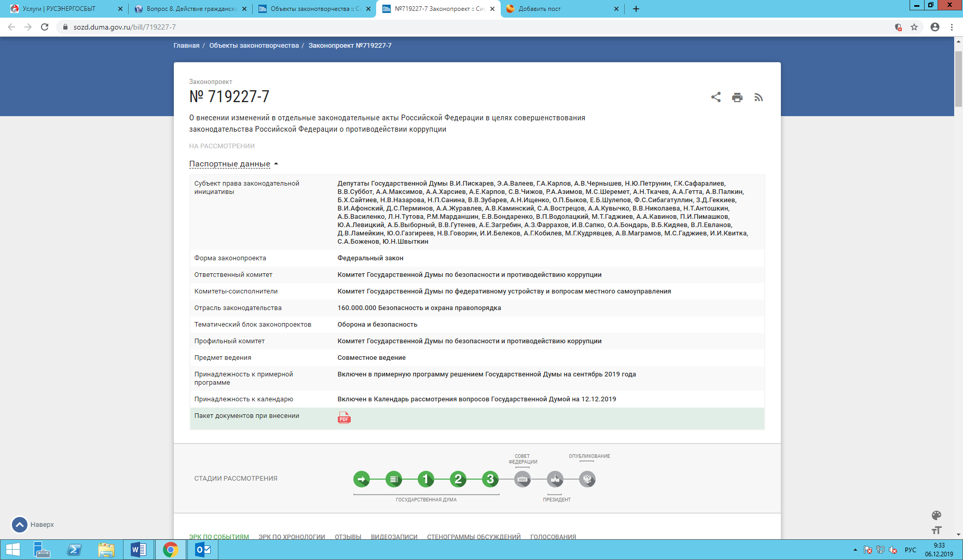Screen dimensions: 963x560
Task: Select the third reading stage circle
Action: tap(490, 479)
